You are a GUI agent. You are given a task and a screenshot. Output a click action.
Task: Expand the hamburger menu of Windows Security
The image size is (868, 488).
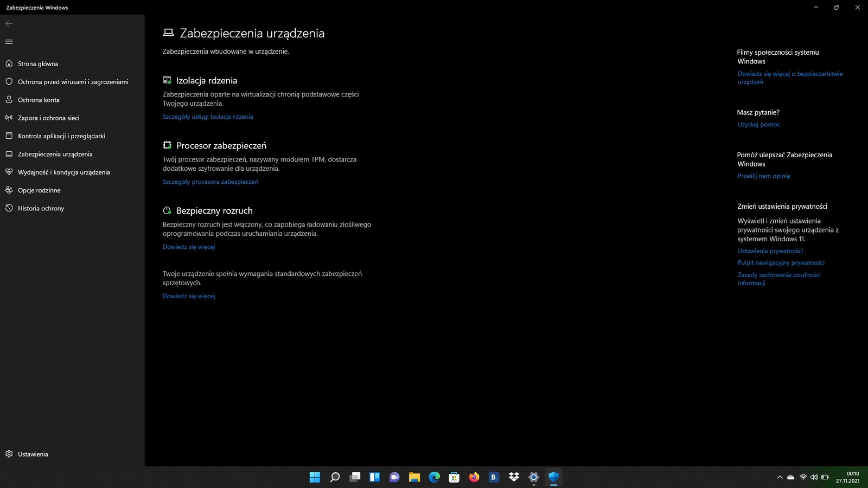pos(9,41)
